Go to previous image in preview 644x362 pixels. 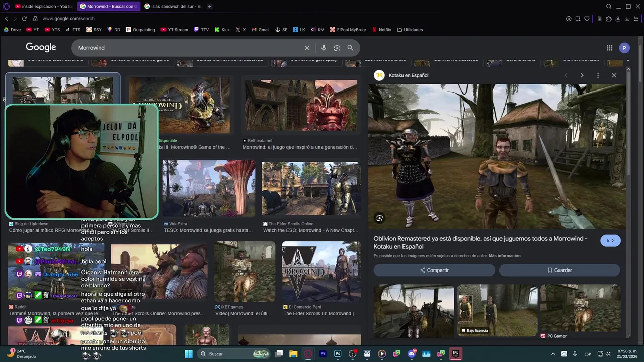[x=566, y=75]
